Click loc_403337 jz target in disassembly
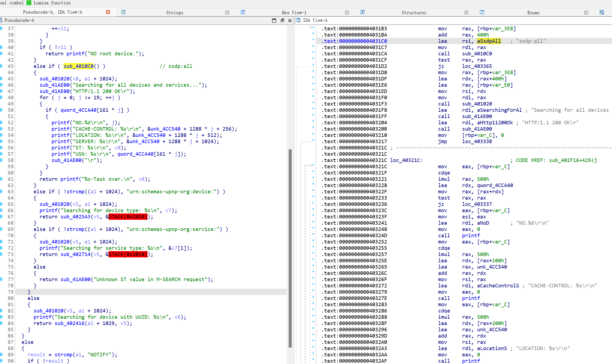This screenshot has width=612, height=364. 477,204
